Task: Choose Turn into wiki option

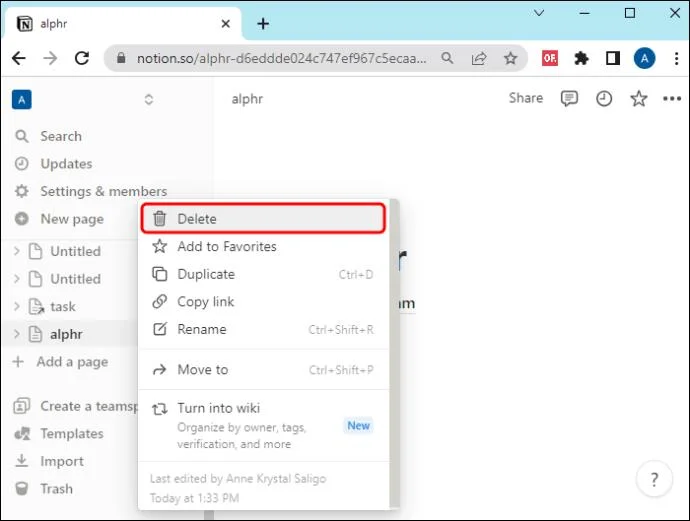Action: (x=263, y=425)
